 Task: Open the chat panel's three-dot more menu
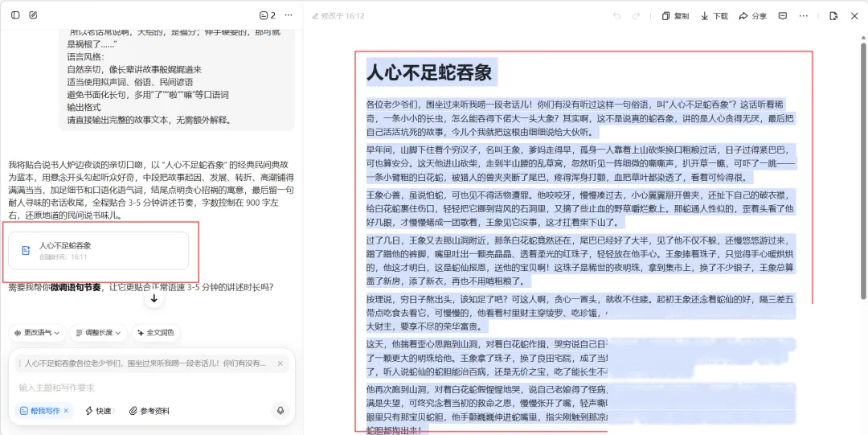coord(289,15)
